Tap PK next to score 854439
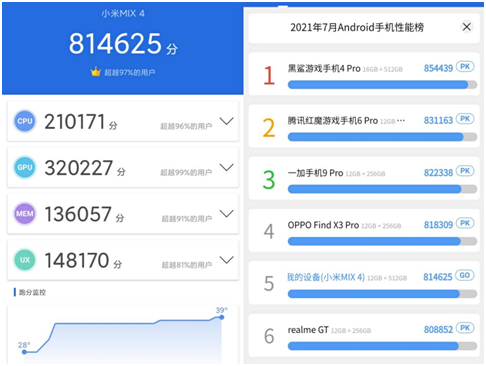This screenshot has width=486, height=366. click(x=465, y=67)
